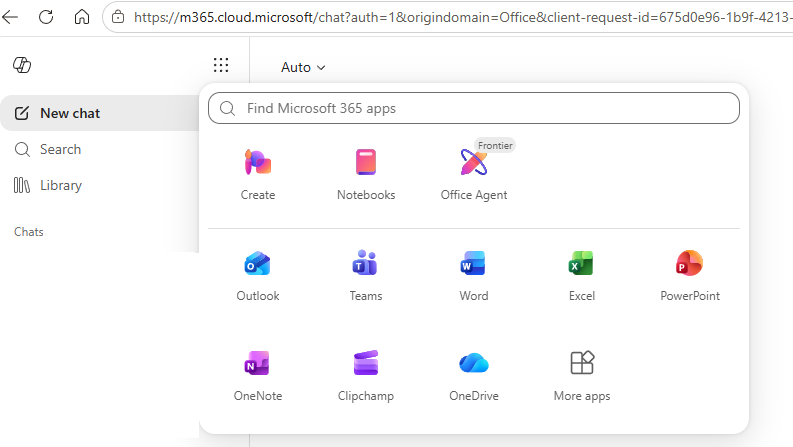View site information lock icon
The width and height of the screenshot is (793, 447).
pos(118,17)
